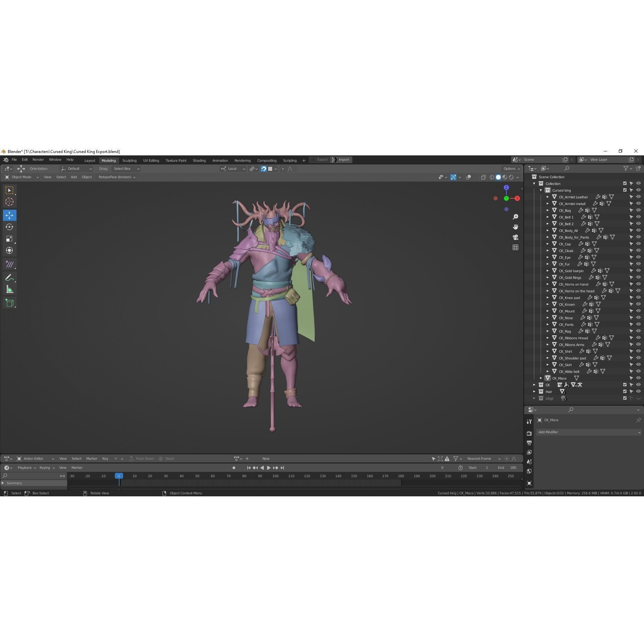This screenshot has height=644, width=644.
Task: Open the Render Properties tab in Properties editor
Action: [x=529, y=433]
